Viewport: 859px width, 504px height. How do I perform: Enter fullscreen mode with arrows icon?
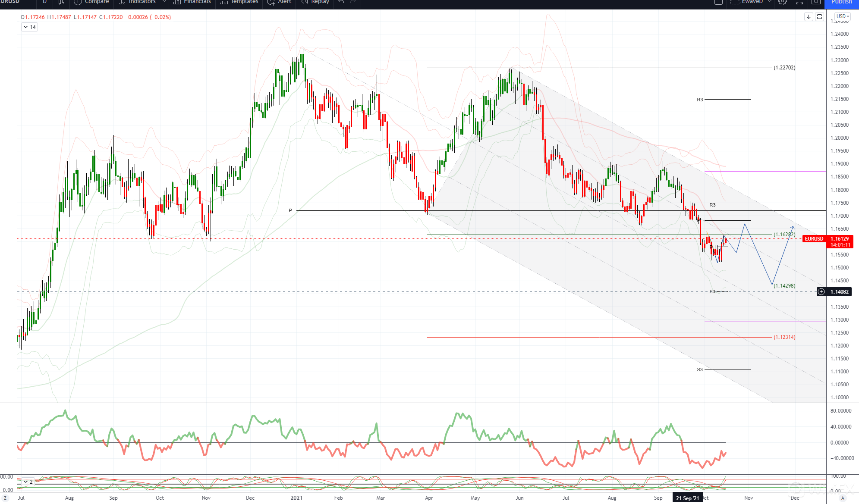pyautogui.click(x=799, y=2)
